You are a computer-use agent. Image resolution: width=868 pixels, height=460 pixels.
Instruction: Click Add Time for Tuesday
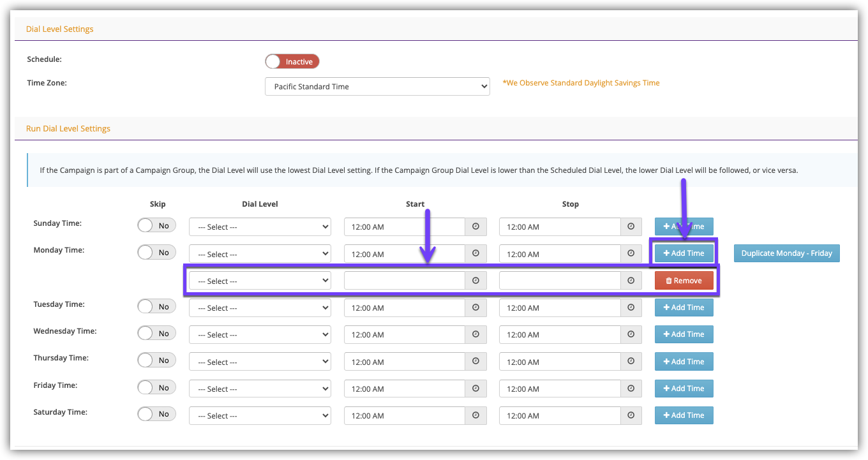click(684, 308)
